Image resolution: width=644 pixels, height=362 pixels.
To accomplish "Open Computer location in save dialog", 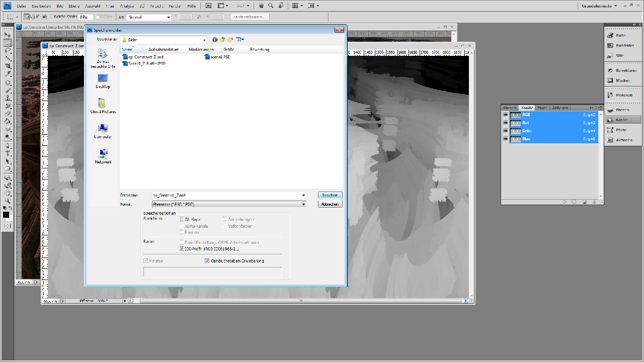I will tap(103, 131).
